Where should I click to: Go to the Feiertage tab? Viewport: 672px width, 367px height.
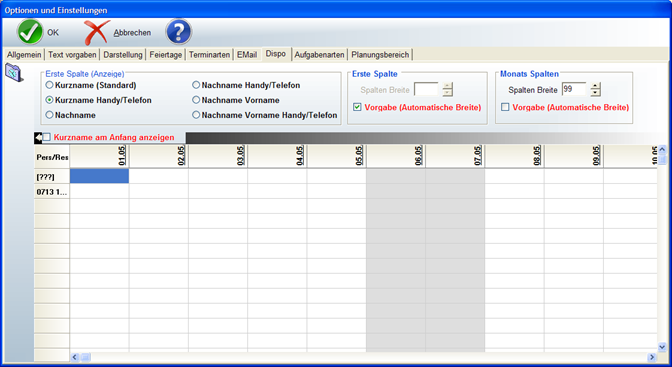coord(165,55)
